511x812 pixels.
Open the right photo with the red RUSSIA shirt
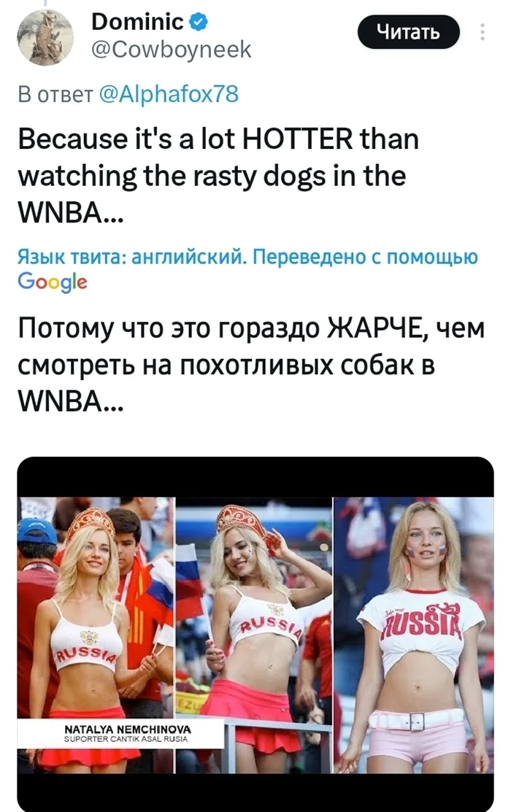pos(414,635)
